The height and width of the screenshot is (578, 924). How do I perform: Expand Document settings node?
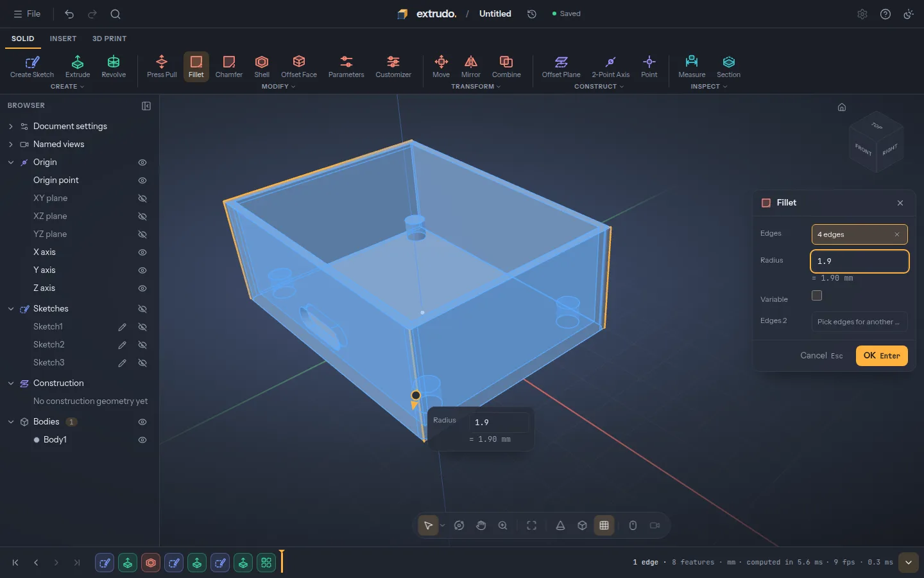(10, 127)
